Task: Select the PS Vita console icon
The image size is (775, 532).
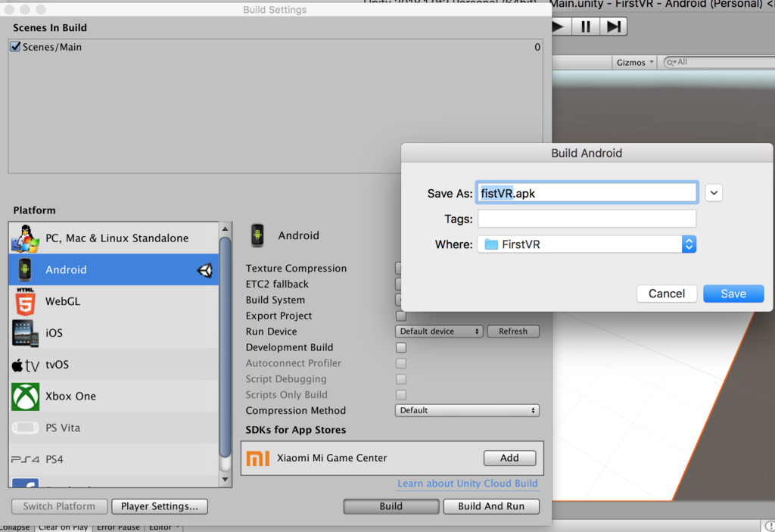Action: (25, 428)
